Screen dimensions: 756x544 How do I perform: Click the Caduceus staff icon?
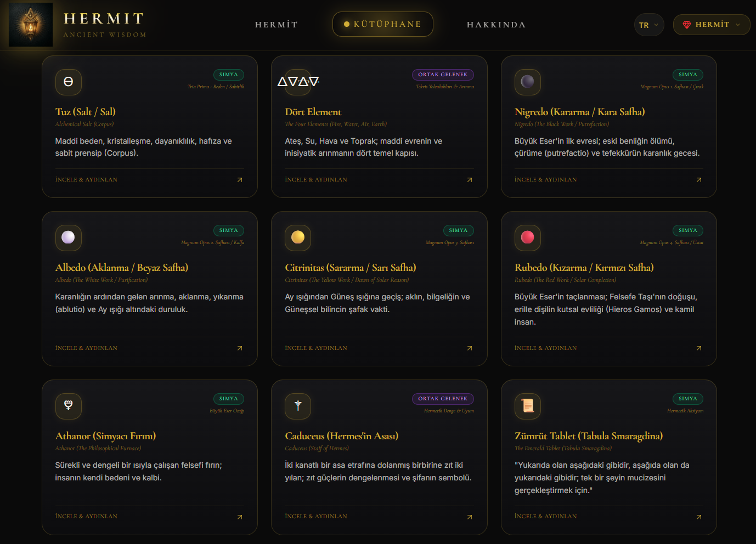tap(298, 406)
